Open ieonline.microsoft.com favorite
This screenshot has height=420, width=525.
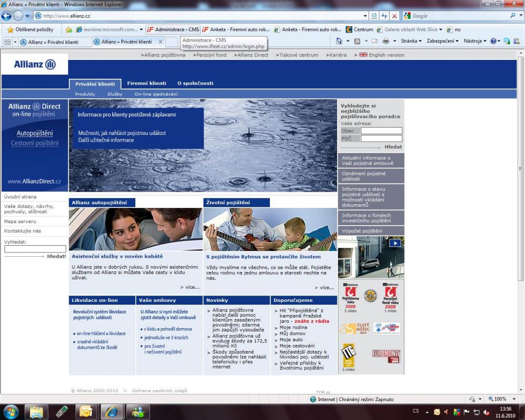pos(107,29)
